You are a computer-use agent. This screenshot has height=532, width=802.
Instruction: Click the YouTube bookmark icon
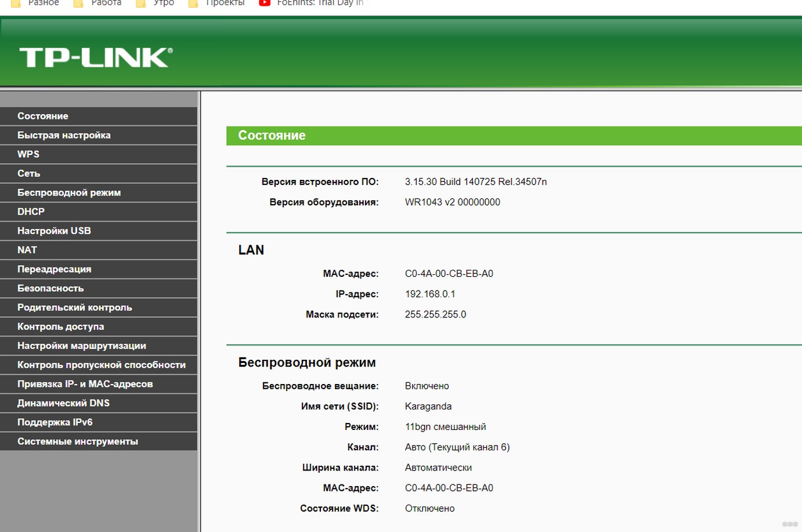[x=265, y=3]
